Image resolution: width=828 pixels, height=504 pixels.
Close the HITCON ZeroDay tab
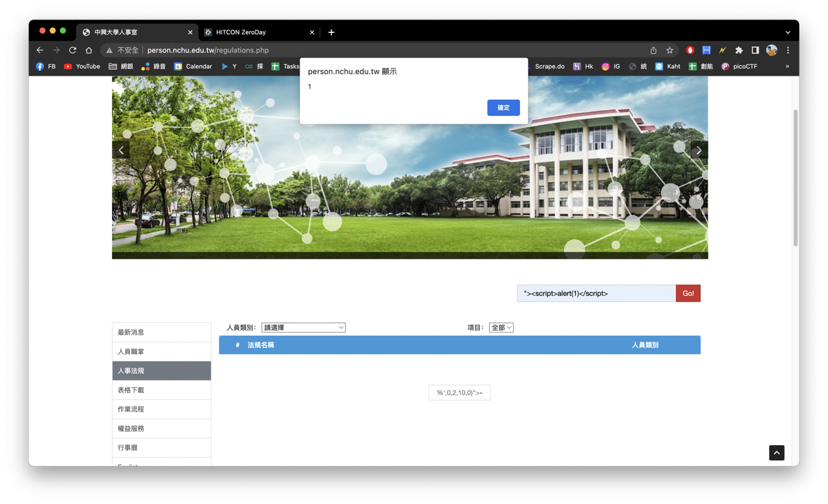pyautogui.click(x=312, y=32)
